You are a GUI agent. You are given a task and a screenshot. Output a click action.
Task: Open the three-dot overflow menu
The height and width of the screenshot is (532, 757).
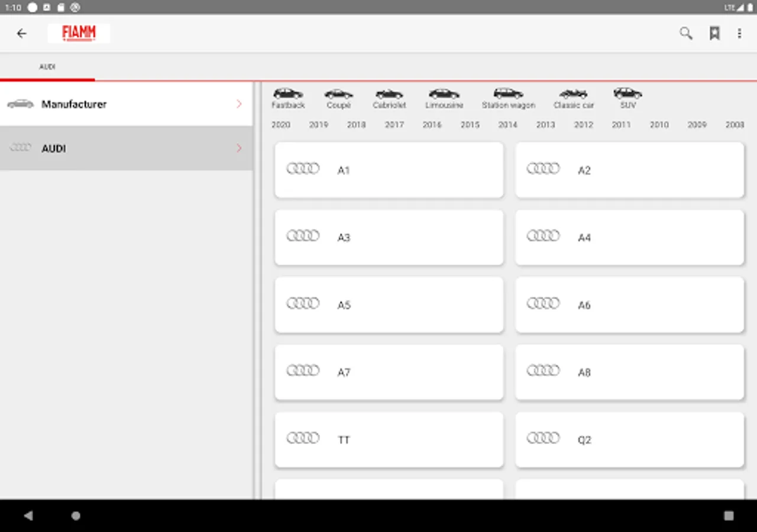(x=739, y=34)
